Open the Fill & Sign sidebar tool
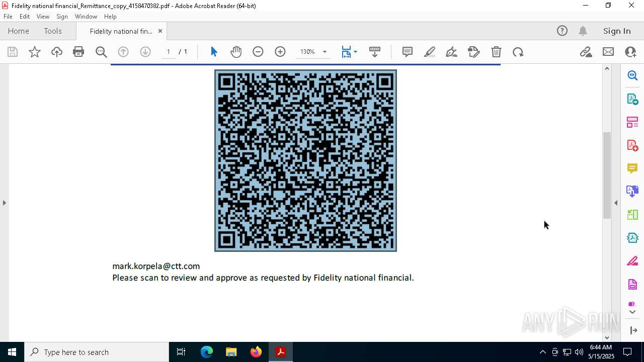This screenshot has width=644, height=362. 632,261
